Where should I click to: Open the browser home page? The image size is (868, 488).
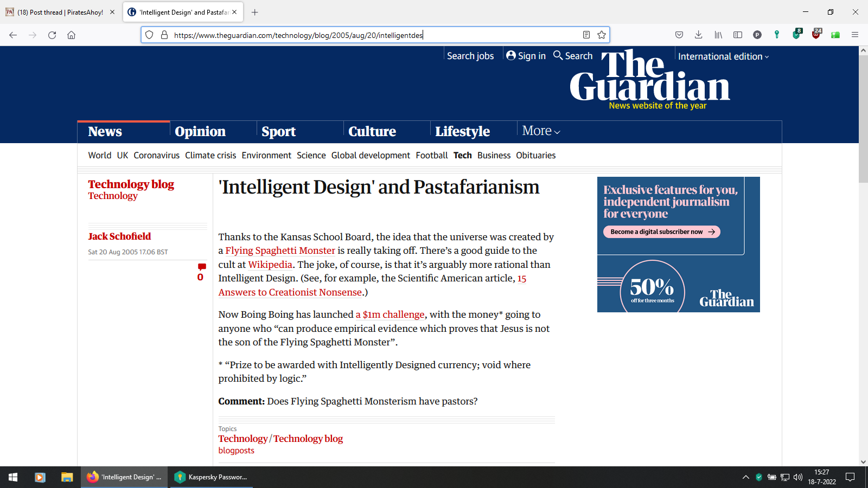coord(71,35)
